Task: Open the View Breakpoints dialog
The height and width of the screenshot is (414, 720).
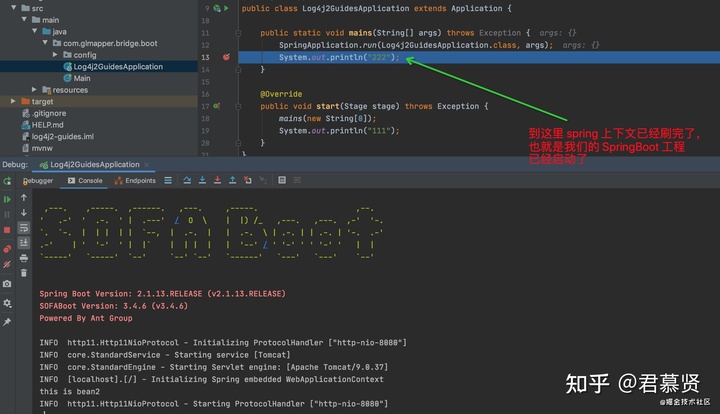Action: click(x=7, y=249)
